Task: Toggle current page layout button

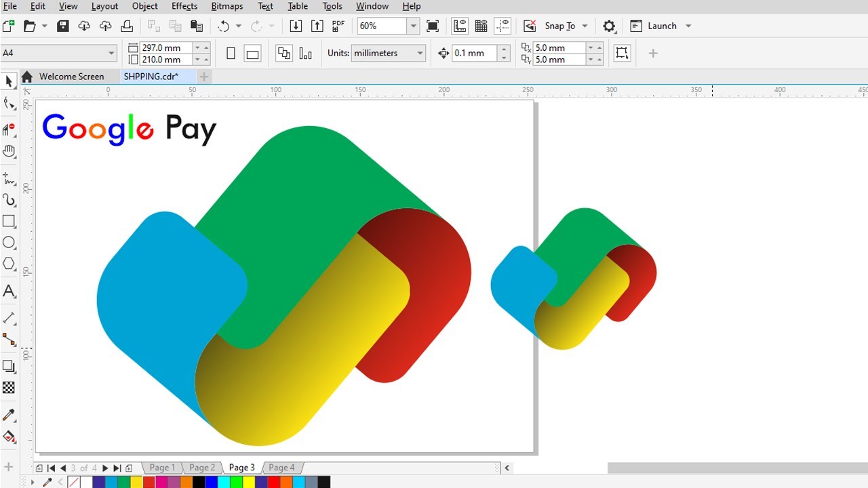Action: (x=306, y=54)
